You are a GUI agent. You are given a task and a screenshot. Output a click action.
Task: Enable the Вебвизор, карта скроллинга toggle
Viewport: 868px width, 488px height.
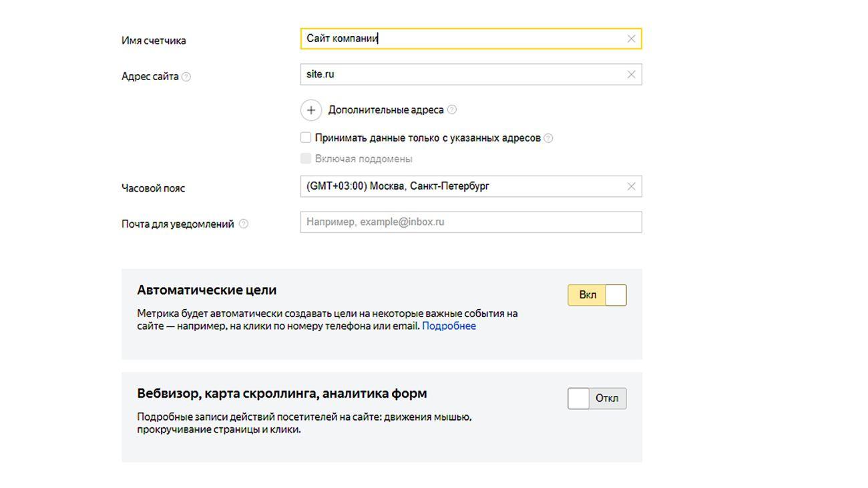[x=597, y=399]
